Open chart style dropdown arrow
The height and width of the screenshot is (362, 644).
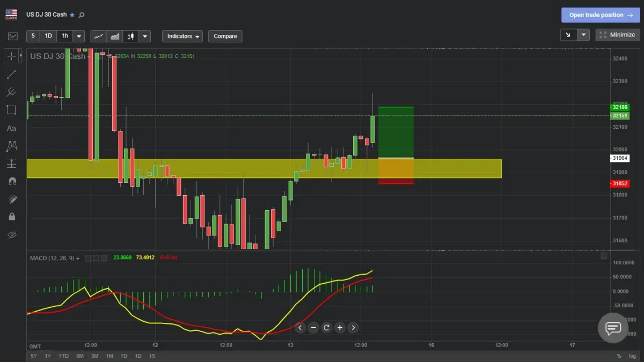[x=145, y=36]
